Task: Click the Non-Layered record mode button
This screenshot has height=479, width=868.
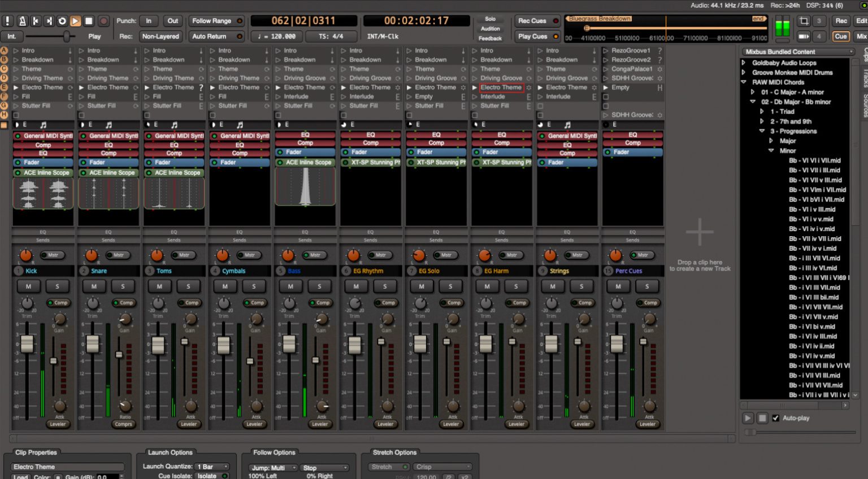Action: pyautogui.click(x=160, y=36)
